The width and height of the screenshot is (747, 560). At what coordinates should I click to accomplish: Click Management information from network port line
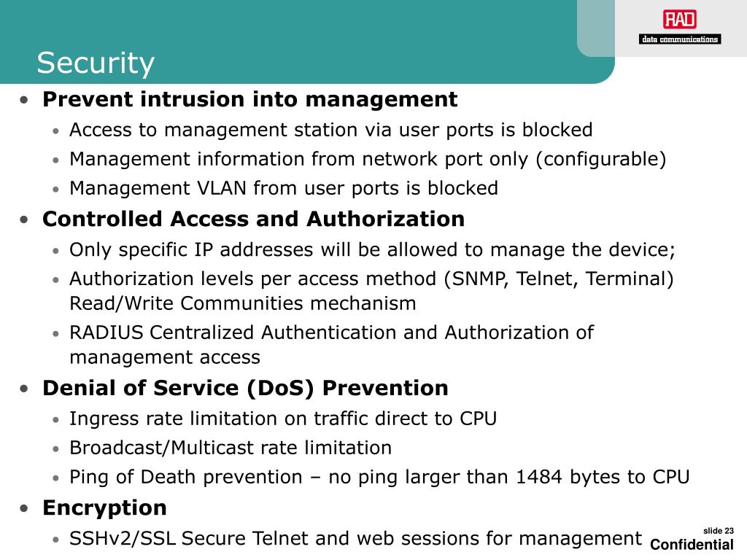pos(368,159)
